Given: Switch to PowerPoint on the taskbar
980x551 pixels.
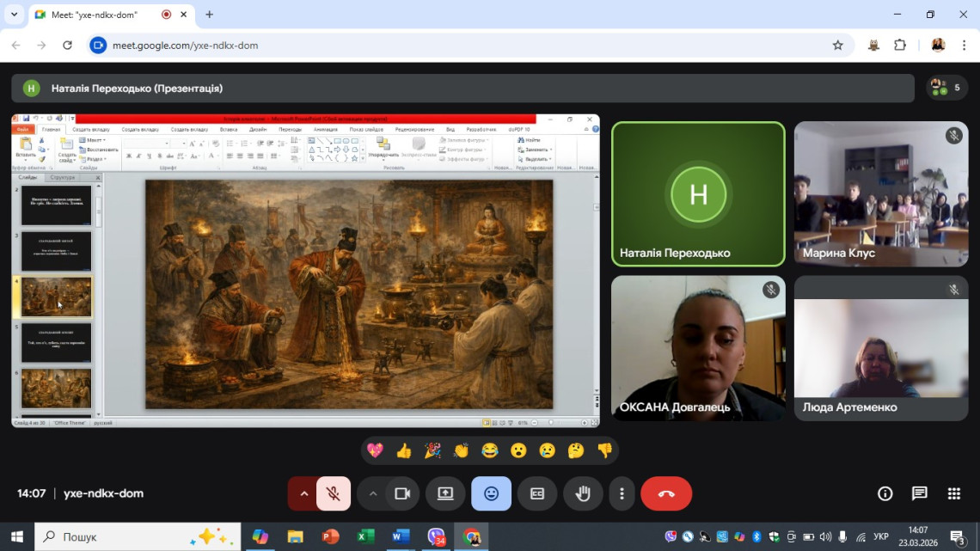Looking at the screenshot, I should [330, 536].
